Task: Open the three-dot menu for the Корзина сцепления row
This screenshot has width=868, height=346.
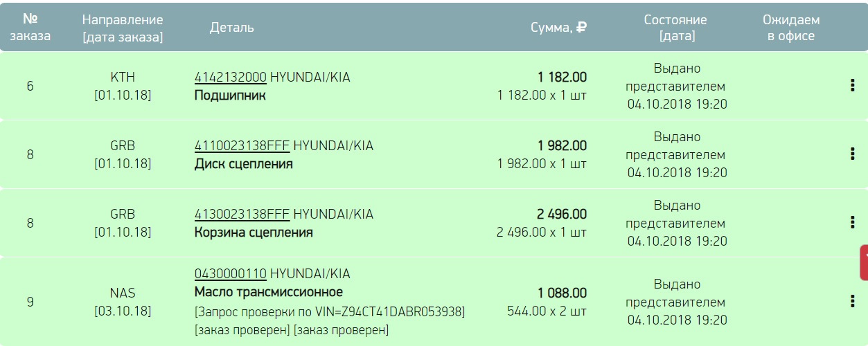Action: click(852, 222)
